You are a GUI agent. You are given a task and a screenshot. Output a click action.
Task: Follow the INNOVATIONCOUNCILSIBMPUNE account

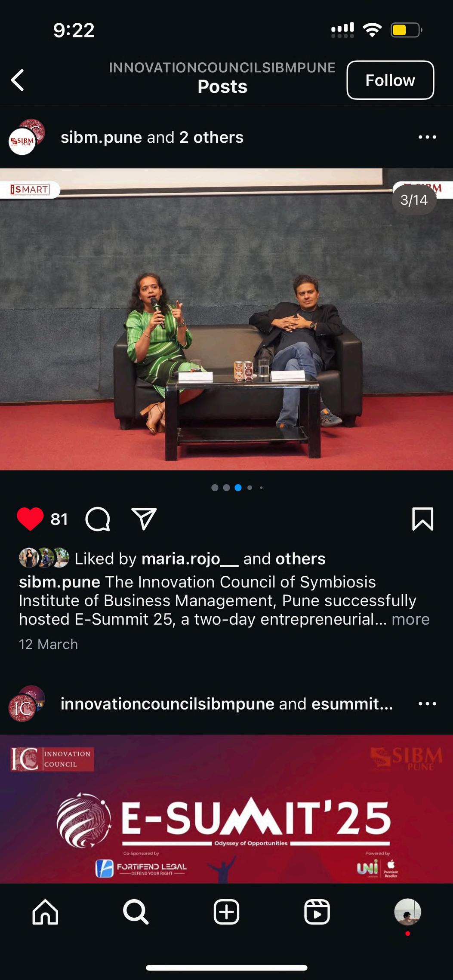[390, 80]
